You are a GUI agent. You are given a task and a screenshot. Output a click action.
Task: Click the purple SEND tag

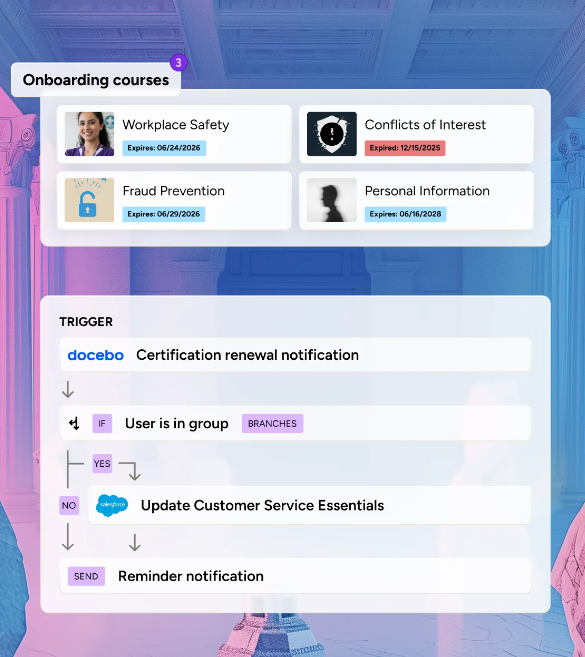(x=86, y=576)
